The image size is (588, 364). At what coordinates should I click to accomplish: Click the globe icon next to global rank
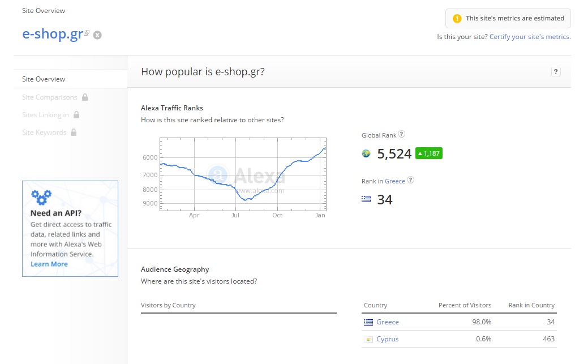(366, 153)
